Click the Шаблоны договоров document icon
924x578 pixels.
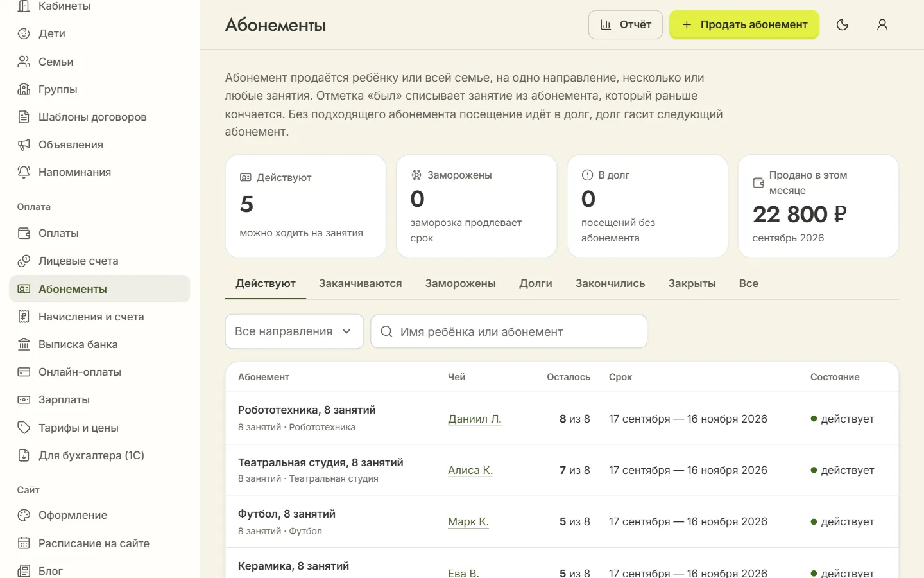pos(24,117)
